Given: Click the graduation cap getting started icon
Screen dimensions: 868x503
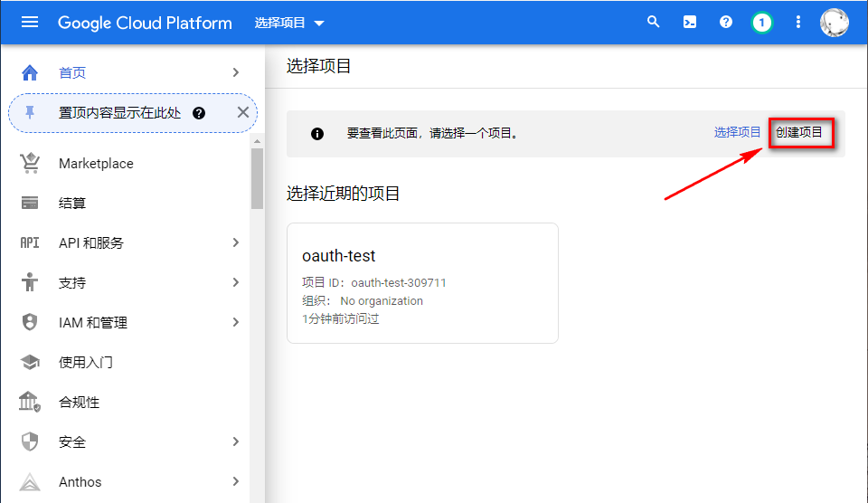Looking at the screenshot, I should tap(30, 362).
